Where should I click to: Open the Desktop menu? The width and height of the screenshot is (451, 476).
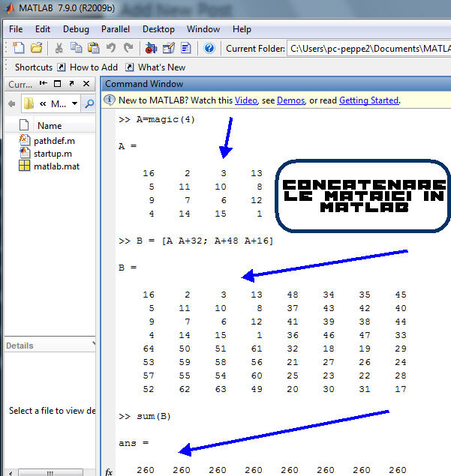coord(158,29)
